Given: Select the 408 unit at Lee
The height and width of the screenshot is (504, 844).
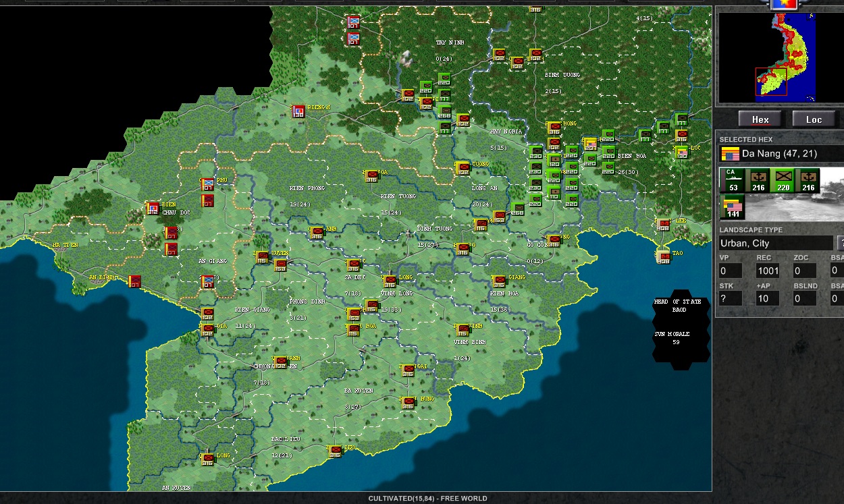Looking at the screenshot, I should pyautogui.click(x=664, y=225).
